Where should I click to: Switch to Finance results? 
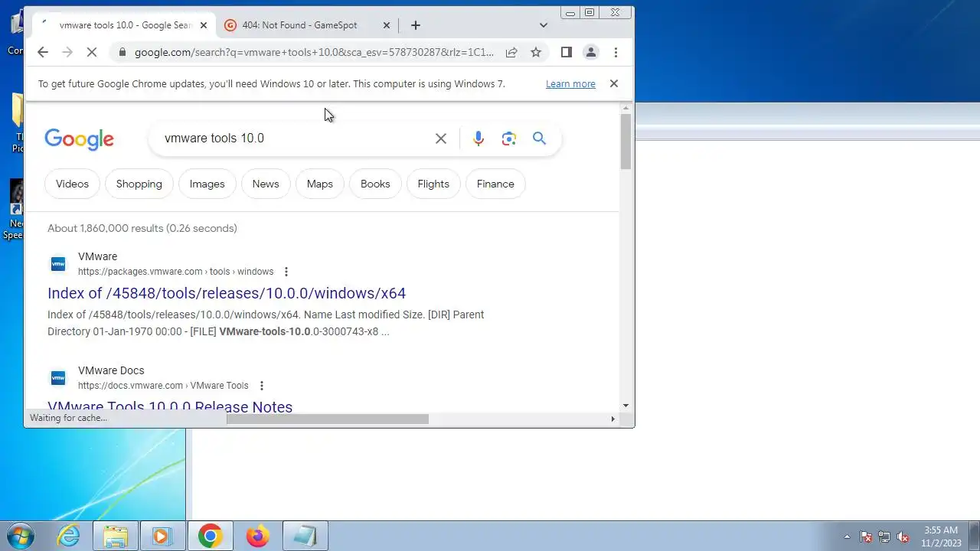[x=495, y=184]
